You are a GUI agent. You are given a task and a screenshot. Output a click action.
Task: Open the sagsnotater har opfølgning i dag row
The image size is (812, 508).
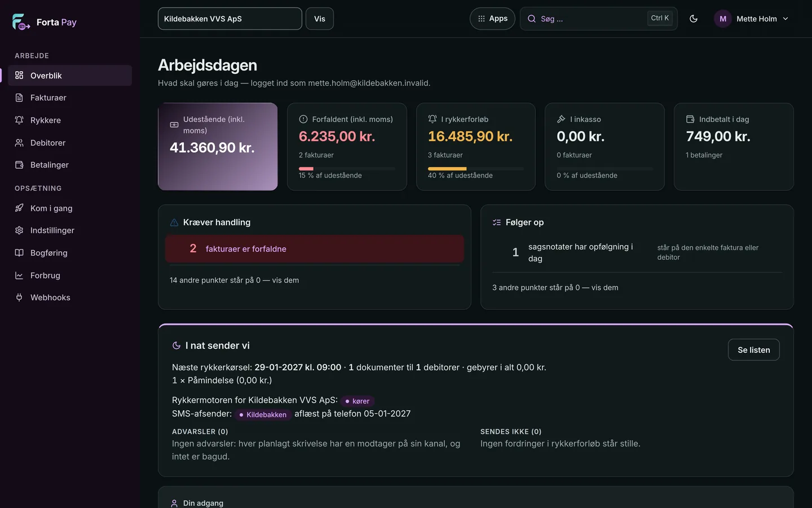coord(637,252)
